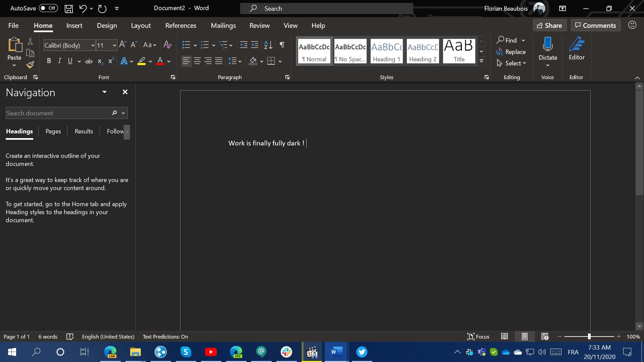
Task: Click the Zoom slider at 100 percent
Action: point(589,337)
